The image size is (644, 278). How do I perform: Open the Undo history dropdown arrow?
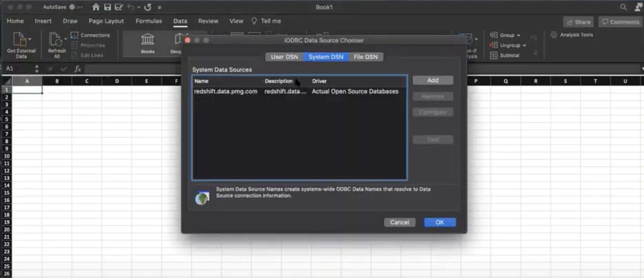(x=139, y=7)
